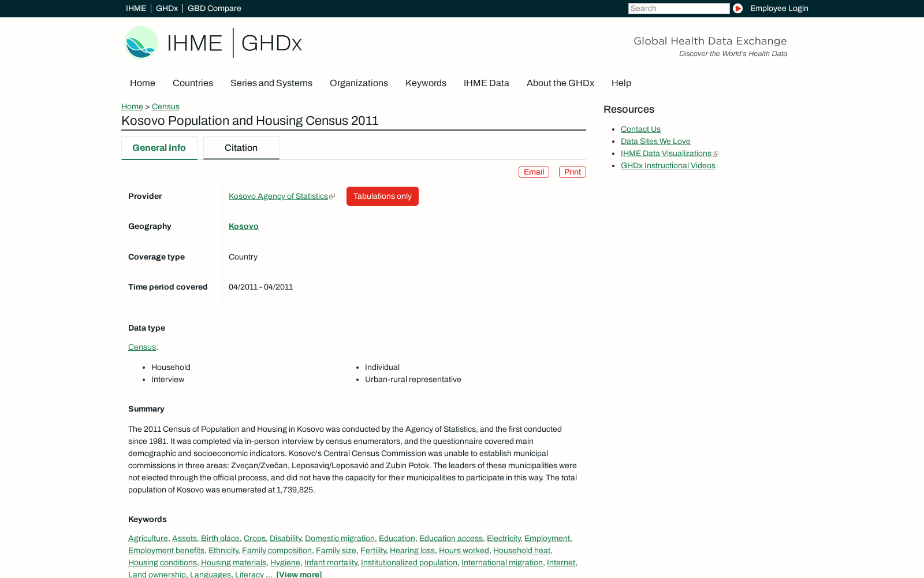Open the Hearing loss keyword
This screenshot has width=924, height=578.
tap(412, 551)
